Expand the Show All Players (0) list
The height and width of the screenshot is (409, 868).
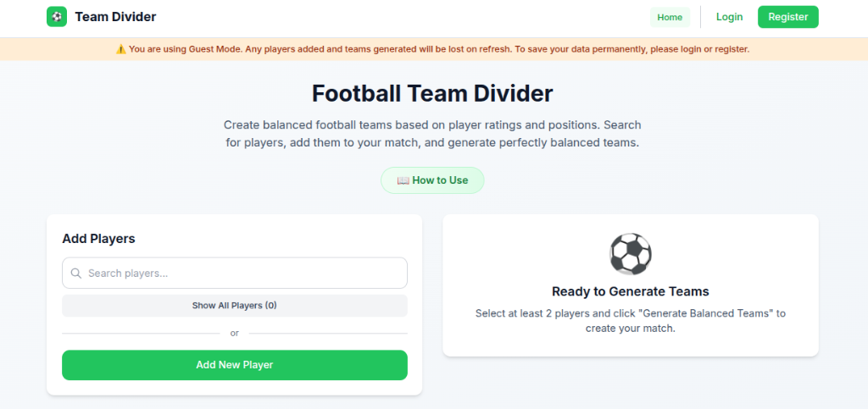pyautogui.click(x=234, y=306)
